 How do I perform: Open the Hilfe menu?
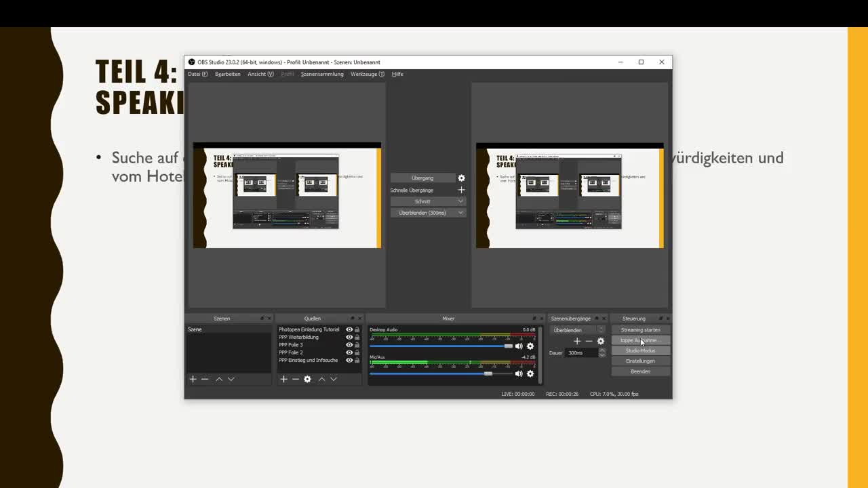pyautogui.click(x=397, y=74)
